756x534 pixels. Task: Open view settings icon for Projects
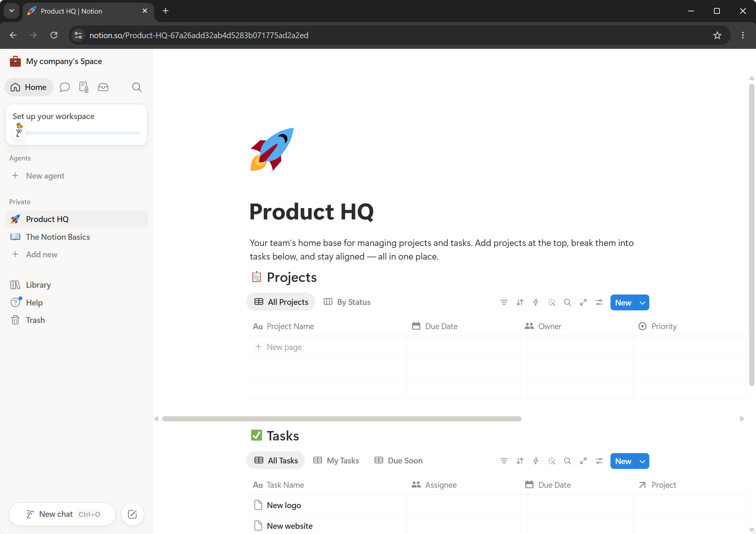(599, 302)
